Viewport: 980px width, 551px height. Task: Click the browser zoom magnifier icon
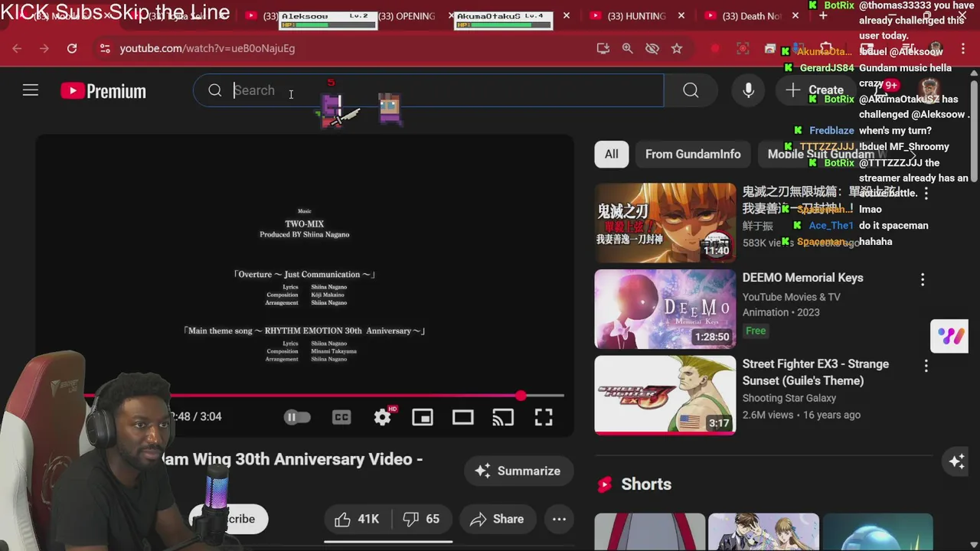(x=628, y=48)
